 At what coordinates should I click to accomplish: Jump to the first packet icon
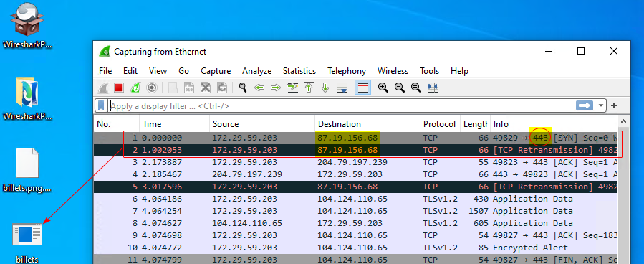[x=309, y=88]
